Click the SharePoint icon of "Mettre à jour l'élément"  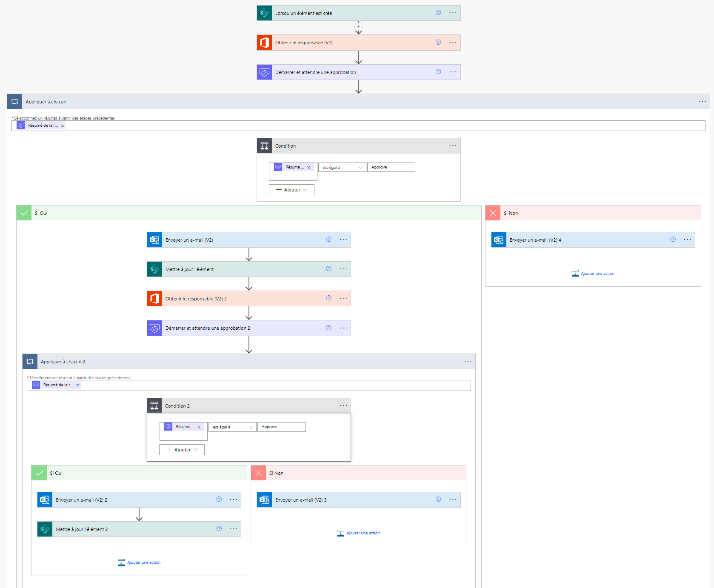(154, 269)
